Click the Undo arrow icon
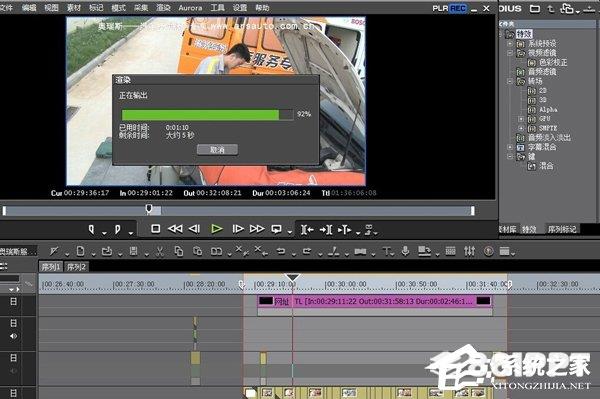This screenshot has height=399, width=600. point(281,251)
